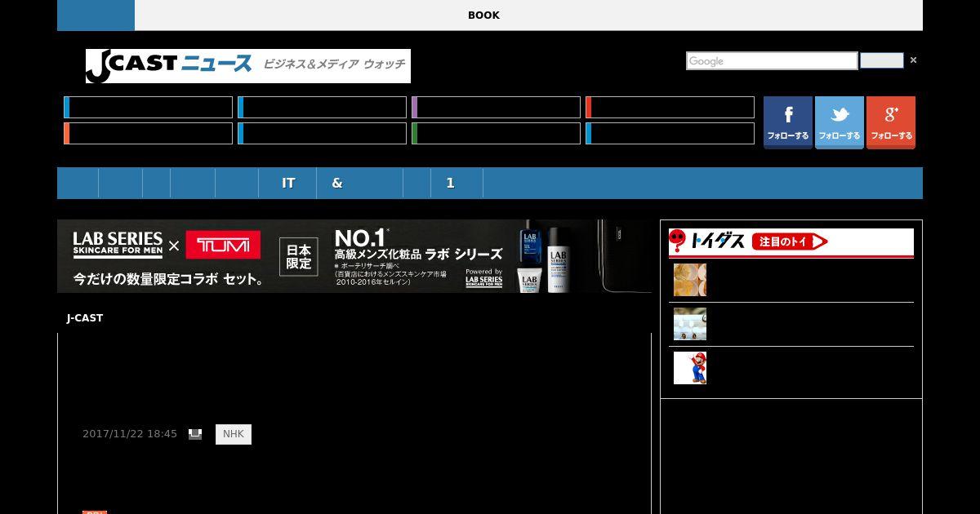Viewport: 980px width, 514px height.
Task: Open the middle thumbnail below the pastry image
Action: coord(690,324)
